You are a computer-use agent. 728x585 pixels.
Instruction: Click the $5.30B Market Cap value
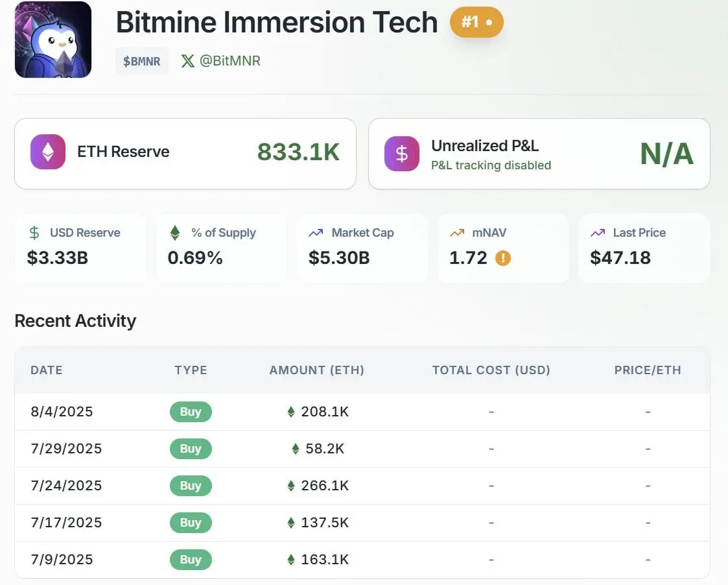coord(339,258)
